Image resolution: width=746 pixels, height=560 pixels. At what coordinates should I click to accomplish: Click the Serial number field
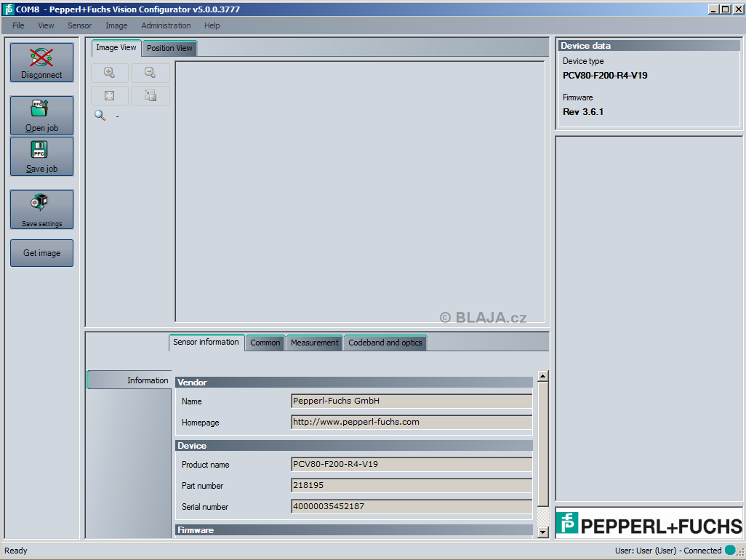pos(412,506)
